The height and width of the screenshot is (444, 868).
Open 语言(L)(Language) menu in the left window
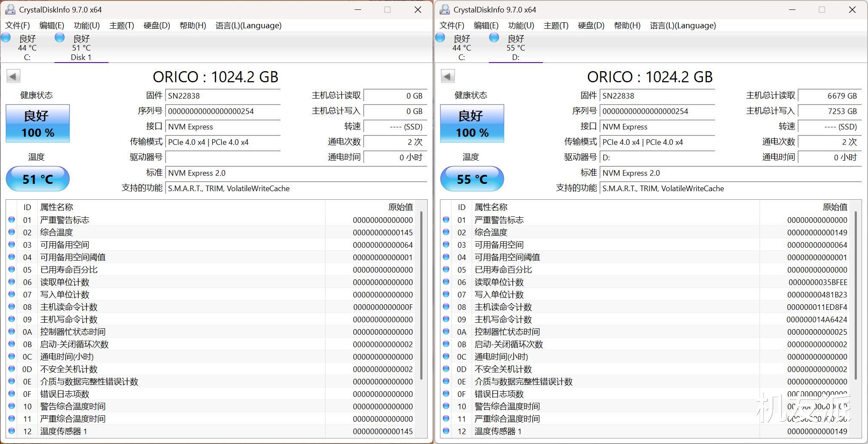249,25
